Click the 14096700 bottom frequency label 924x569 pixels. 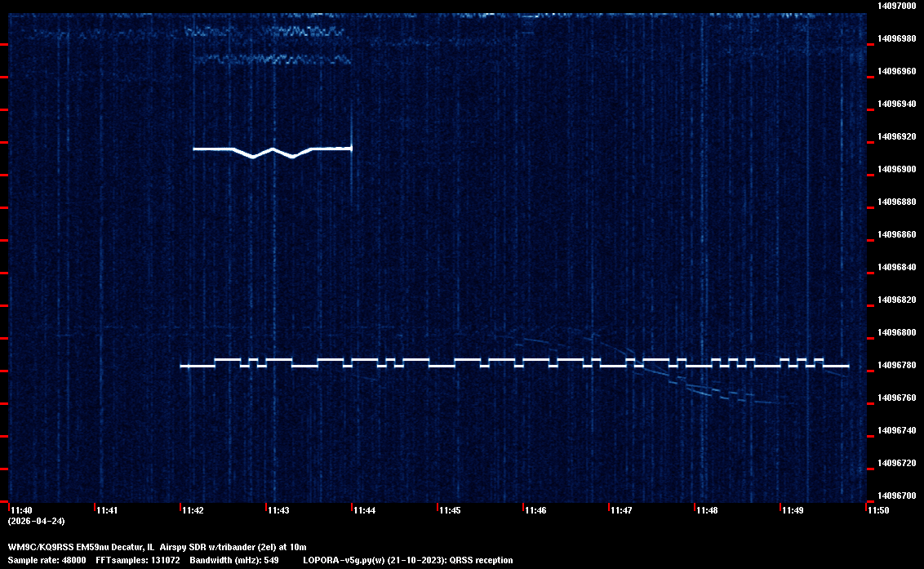[896, 496]
